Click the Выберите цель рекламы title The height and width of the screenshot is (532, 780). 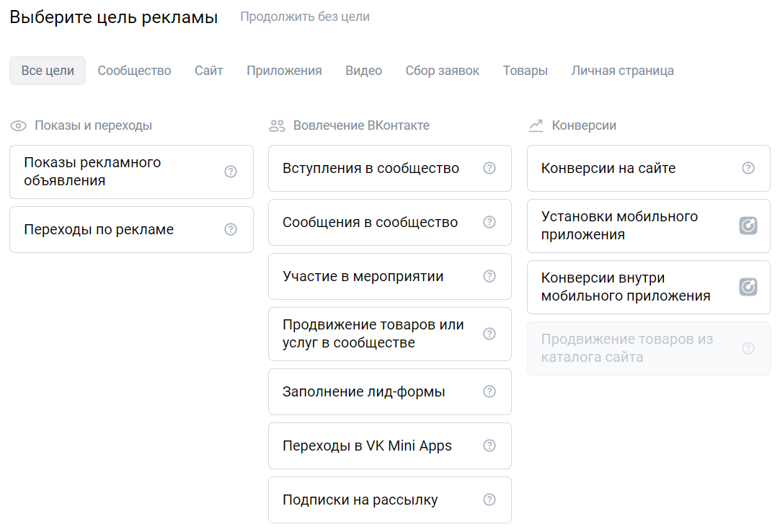[114, 17]
